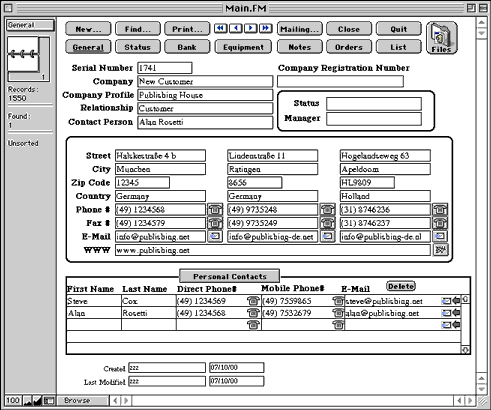Screen dimensions: 491x410
Task: Switch to the Notes tab
Action: click(x=300, y=47)
